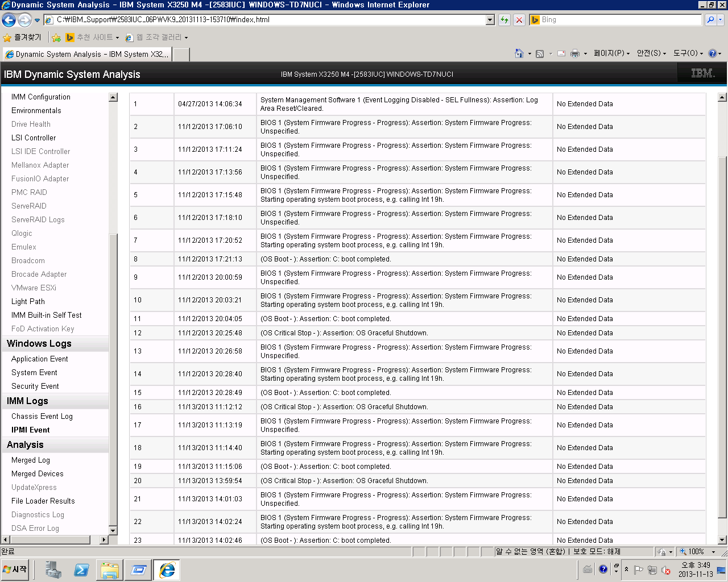Open the Merged Devices link
This screenshot has width=728, height=582.
click(x=38, y=474)
